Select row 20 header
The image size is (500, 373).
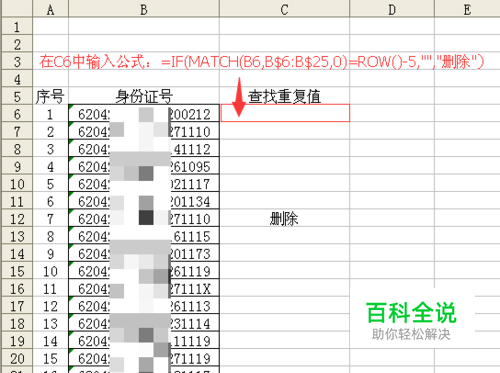17,358
